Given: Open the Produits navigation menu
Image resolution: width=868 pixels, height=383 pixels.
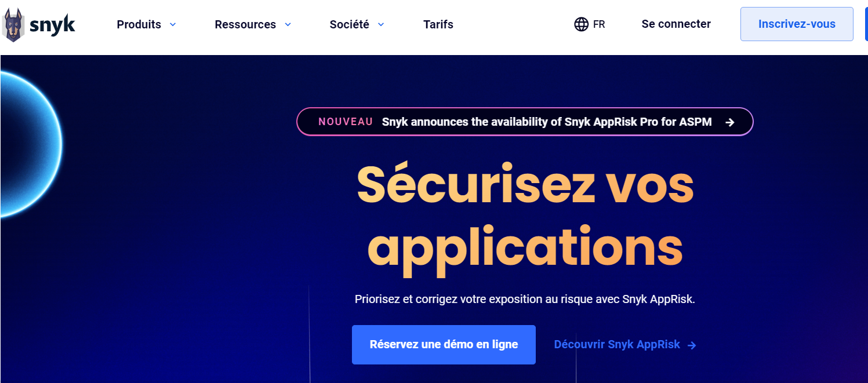Looking at the screenshot, I should pyautogui.click(x=139, y=24).
